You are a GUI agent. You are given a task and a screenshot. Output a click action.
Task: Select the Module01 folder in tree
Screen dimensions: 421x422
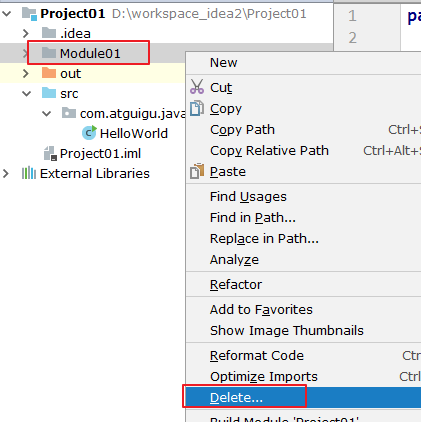point(90,53)
